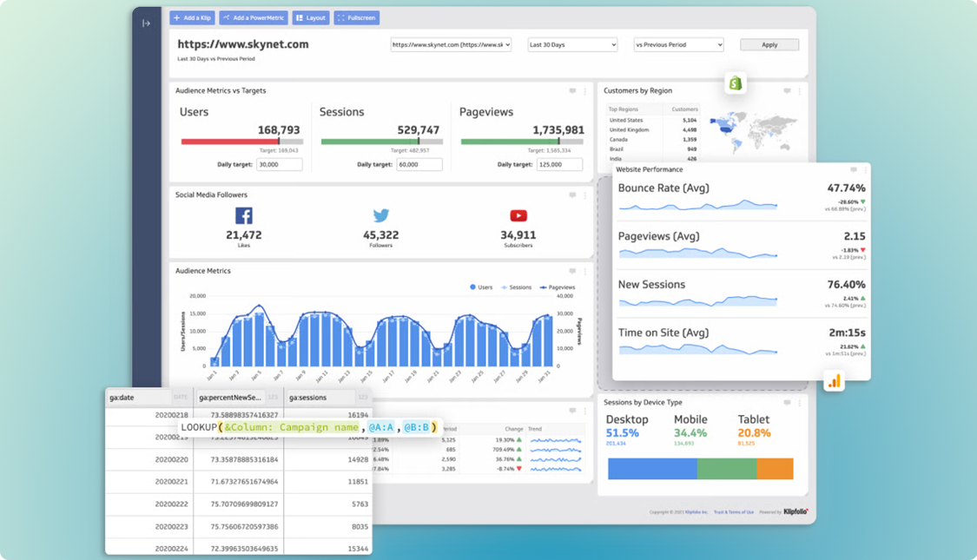The image size is (977, 560).
Task: Click the Twitter bird icon
Action: coord(380,215)
